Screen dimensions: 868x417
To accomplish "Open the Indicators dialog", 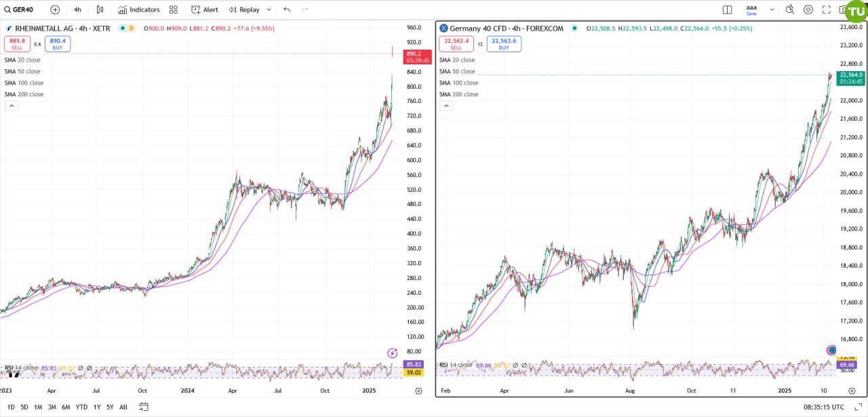I will click(x=138, y=9).
